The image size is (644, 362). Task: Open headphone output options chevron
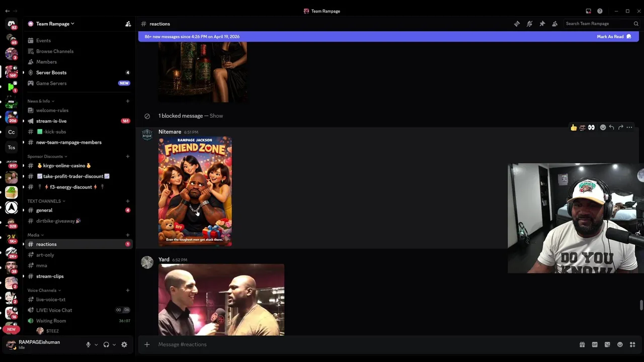pos(114,345)
